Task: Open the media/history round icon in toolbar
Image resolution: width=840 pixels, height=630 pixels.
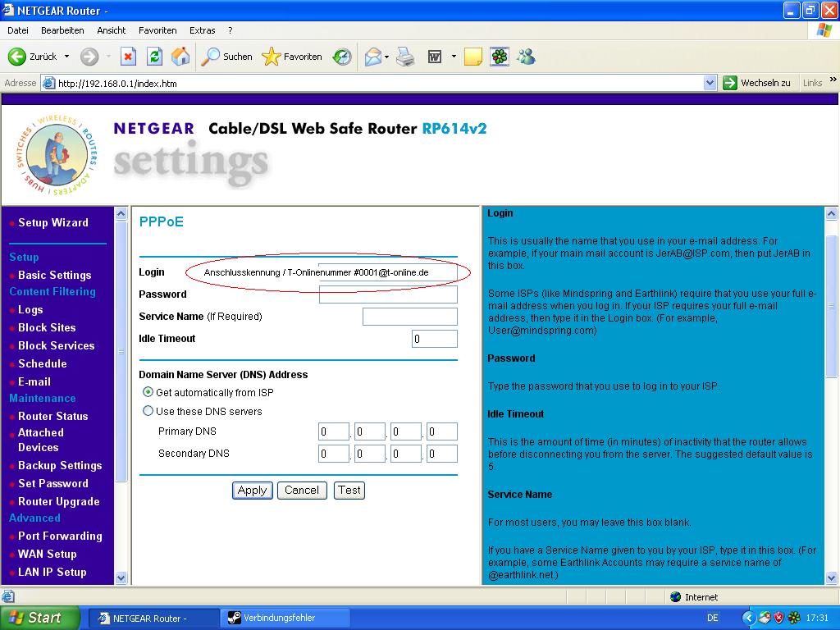Action: click(x=342, y=57)
